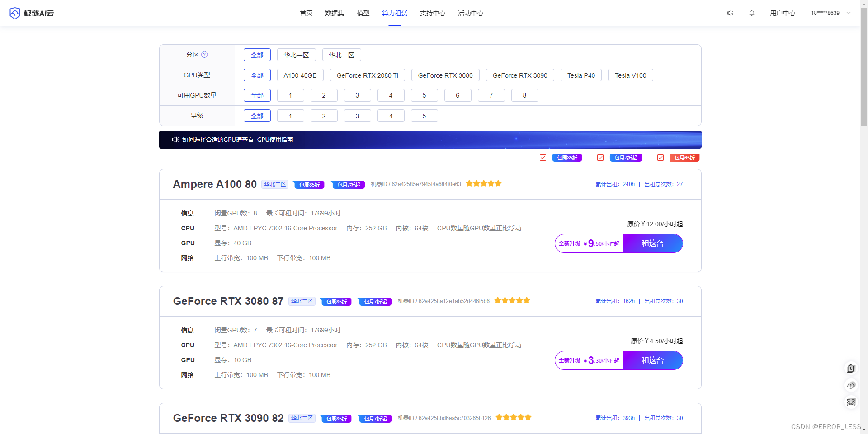The width and height of the screenshot is (868, 434).
Task: Select 全部 in 可用GPU数量 filter
Action: (257, 95)
